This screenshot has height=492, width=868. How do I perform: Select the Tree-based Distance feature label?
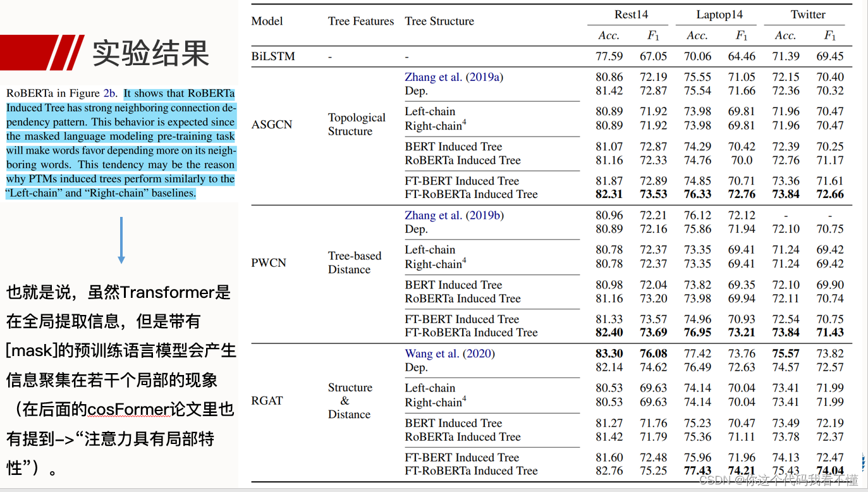(355, 262)
